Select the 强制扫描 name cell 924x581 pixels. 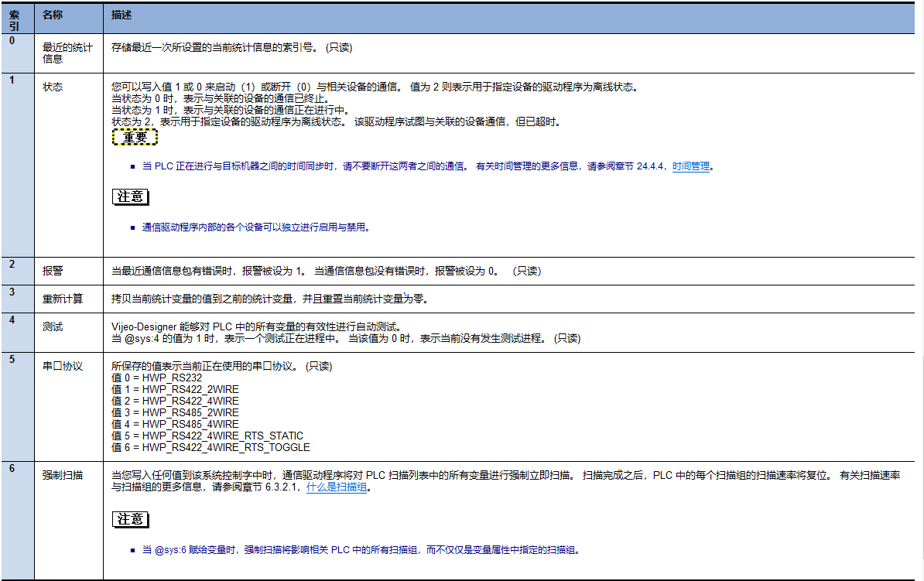click(x=63, y=475)
